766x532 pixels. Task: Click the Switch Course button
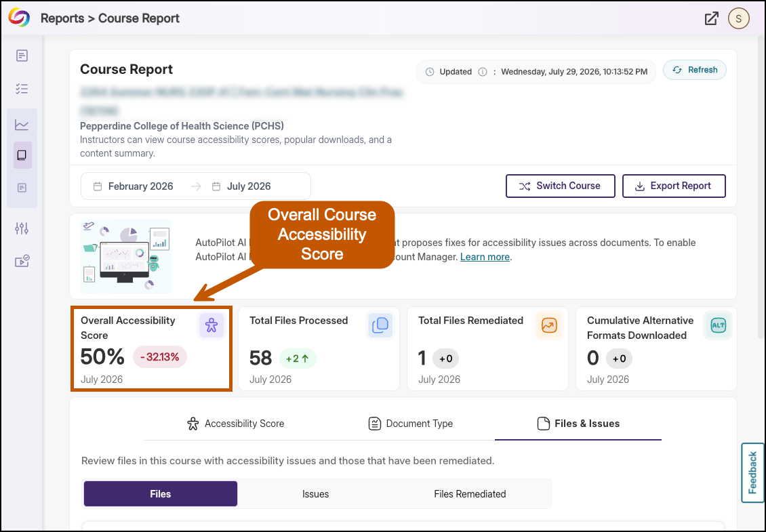click(x=561, y=186)
